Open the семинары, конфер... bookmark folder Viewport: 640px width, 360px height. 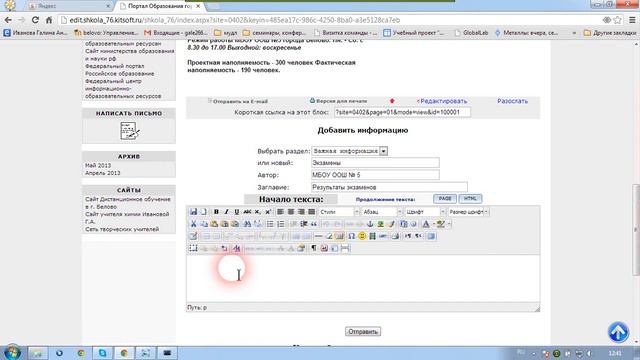pos(274,33)
